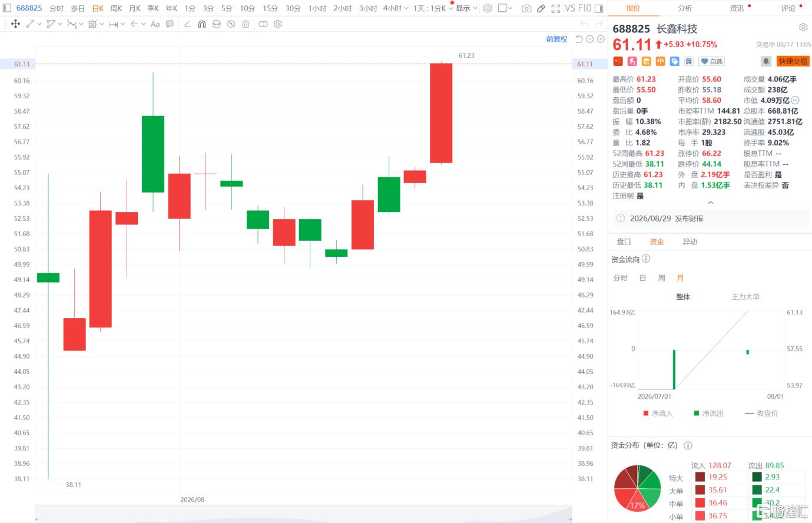
Task: Open the 4小时 timeframe dropdown arrow
Action: coord(406,8)
